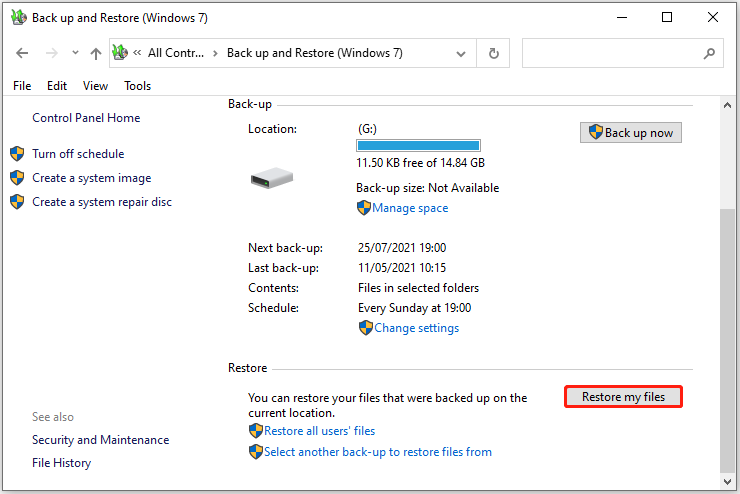The image size is (740, 494).
Task: Open Manage space link
Action: tap(410, 208)
